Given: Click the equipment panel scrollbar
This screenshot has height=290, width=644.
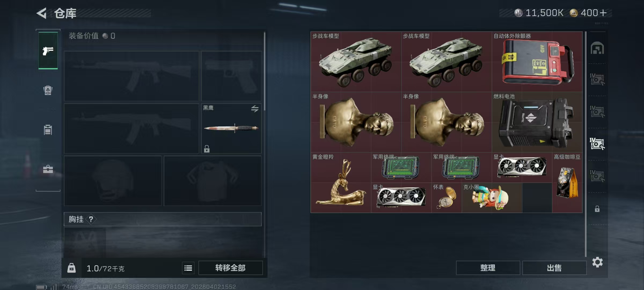Looking at the screenshot, I should [265, 71].
